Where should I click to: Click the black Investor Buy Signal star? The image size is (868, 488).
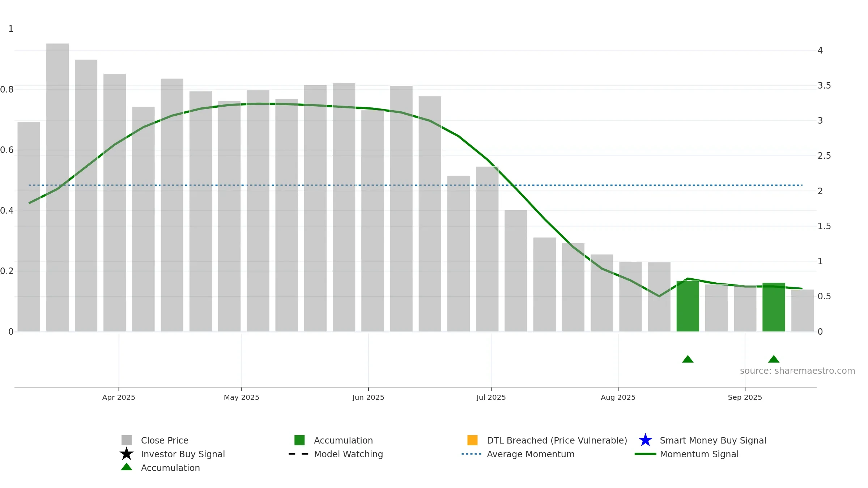(x=127, y=454)
